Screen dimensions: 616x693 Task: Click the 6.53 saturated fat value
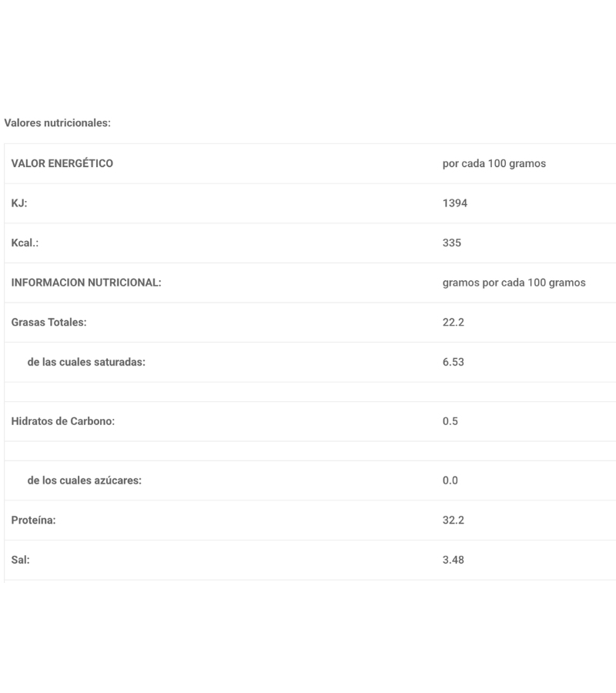click(454, 362)
